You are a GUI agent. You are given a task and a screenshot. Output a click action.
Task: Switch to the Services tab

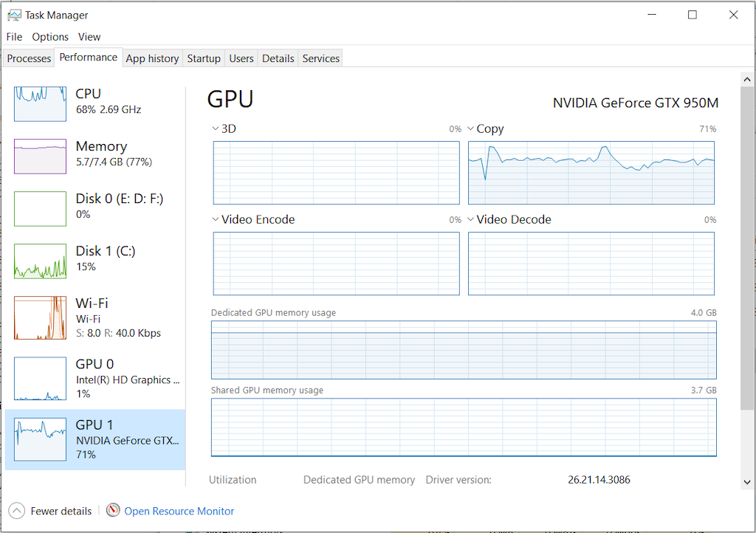pyautogui.click(x=320, y=58)
